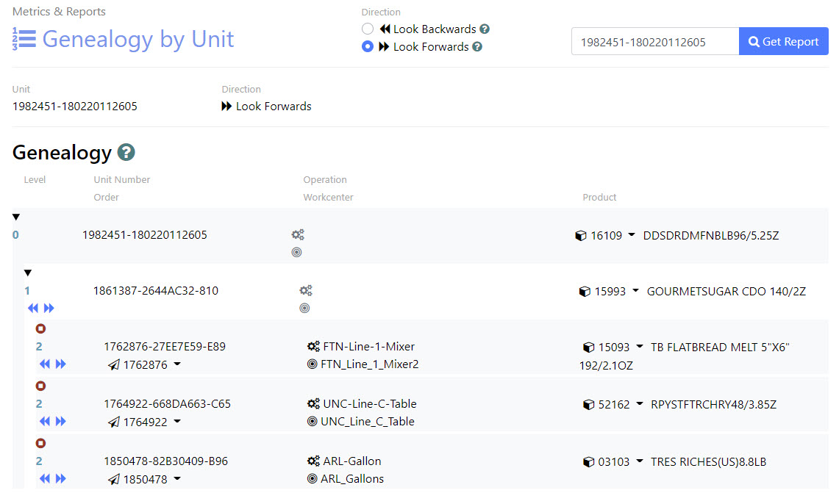The width and height of the screenshot is (839, 504).
Task: Select the Look Backwards radio button
Action: coord(368,29)
